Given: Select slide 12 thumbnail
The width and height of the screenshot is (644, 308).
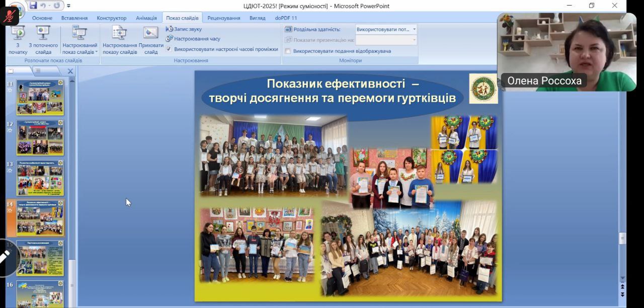Looking at the screenshot, I should pos(40,137).
